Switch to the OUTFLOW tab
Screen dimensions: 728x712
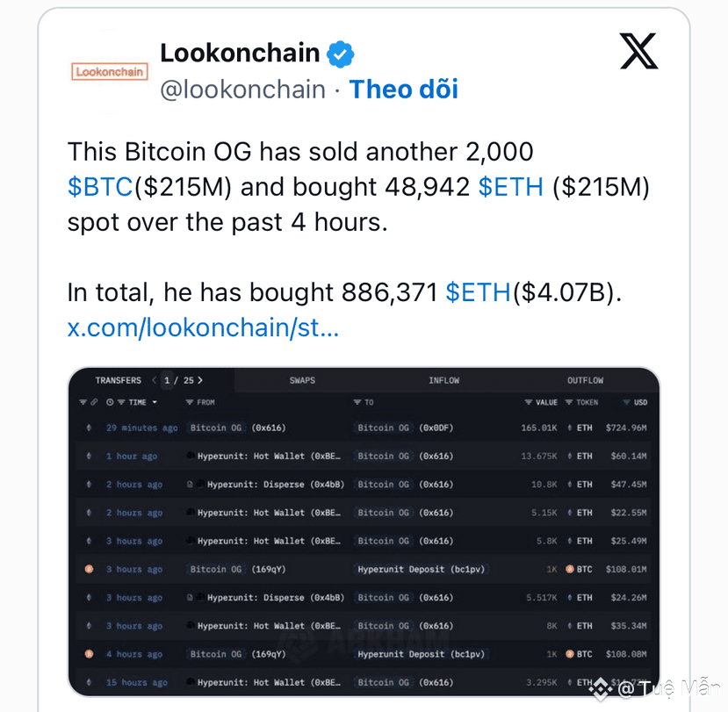point(585,380)
